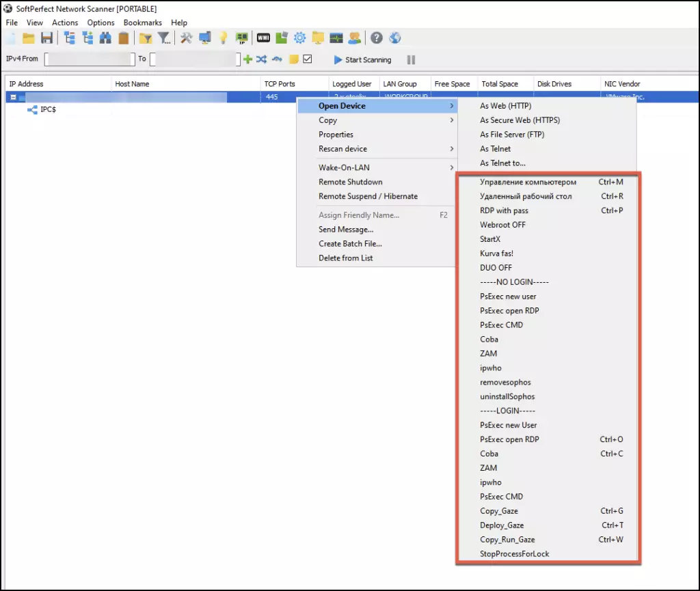Open the blue gear settings icon
Screen dimensions: 700x591
tap(299, 38)
